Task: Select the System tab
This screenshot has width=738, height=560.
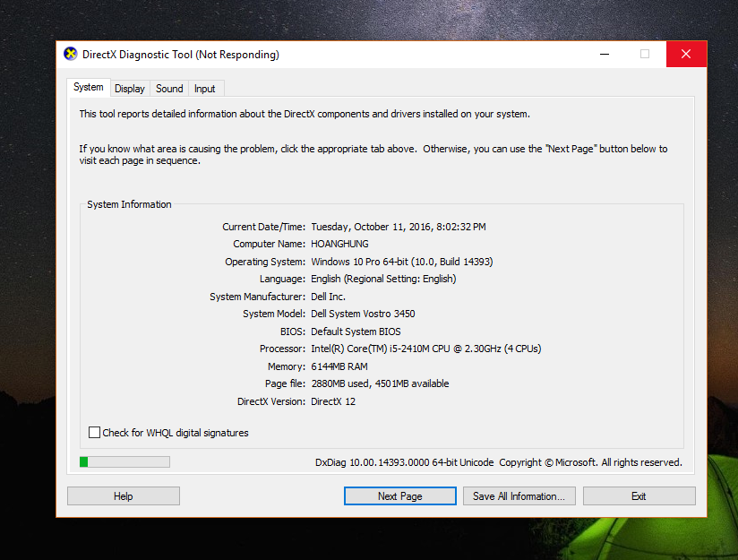Action: [89, 87]
